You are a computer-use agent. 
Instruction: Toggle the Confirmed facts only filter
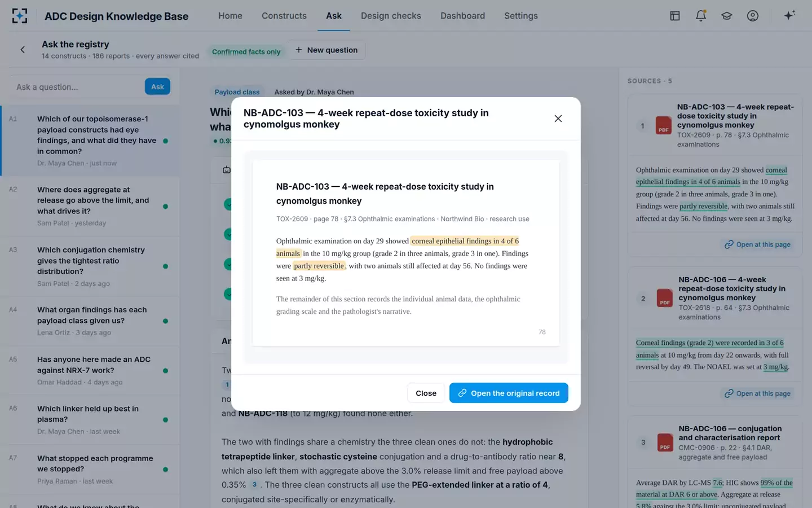tap(246, 51)
